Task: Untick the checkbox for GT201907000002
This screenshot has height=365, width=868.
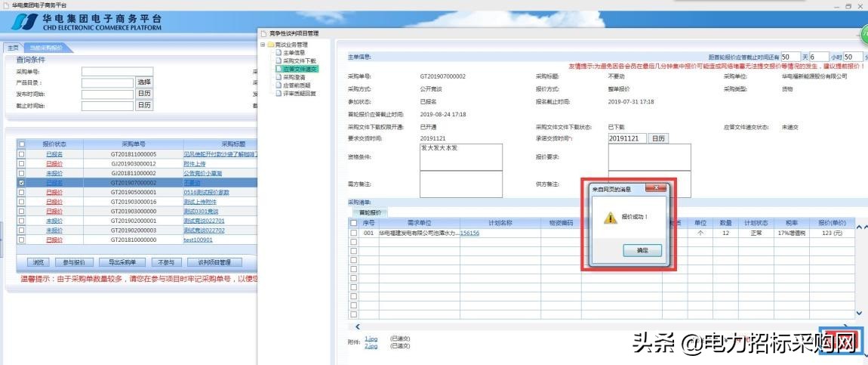Action: coord(22,182)
